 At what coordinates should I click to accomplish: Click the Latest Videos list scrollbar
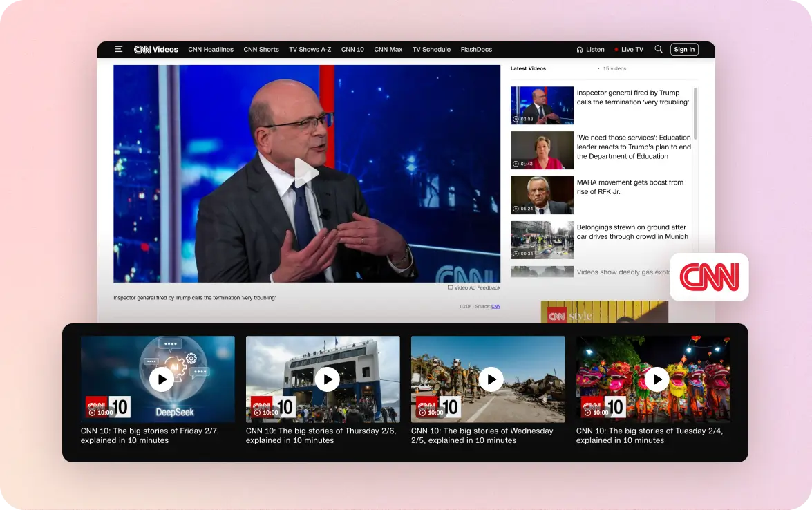pos(695,113)
